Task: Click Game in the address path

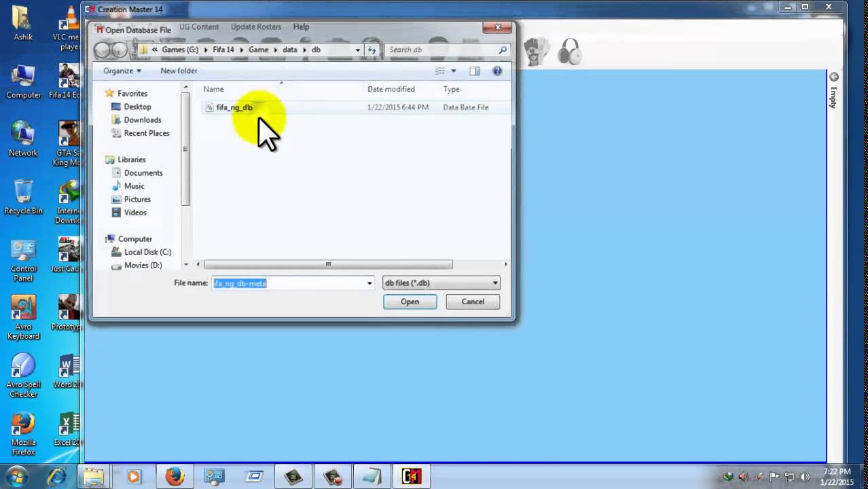Action: tap(258, 50)
